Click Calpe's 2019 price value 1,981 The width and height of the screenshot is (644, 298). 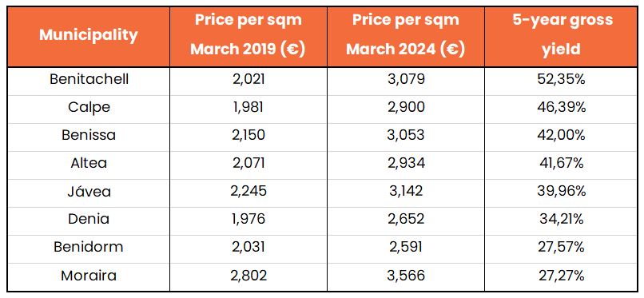pos(248,107)
